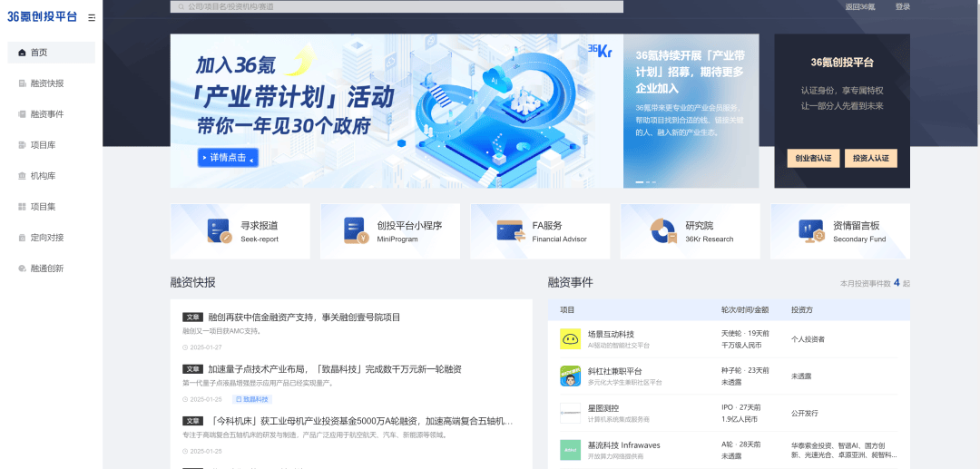The image size is (980, 469).
Task: Click the 36氪创投平台 logo
Action: (x=42, y=17)
